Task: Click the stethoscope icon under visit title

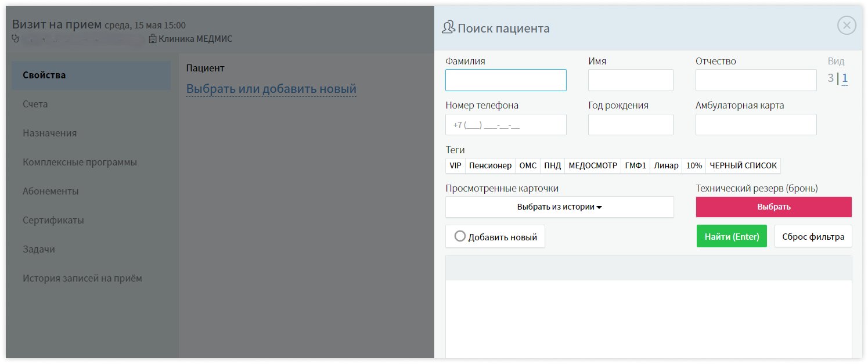Action: click(x=16, y=39)
